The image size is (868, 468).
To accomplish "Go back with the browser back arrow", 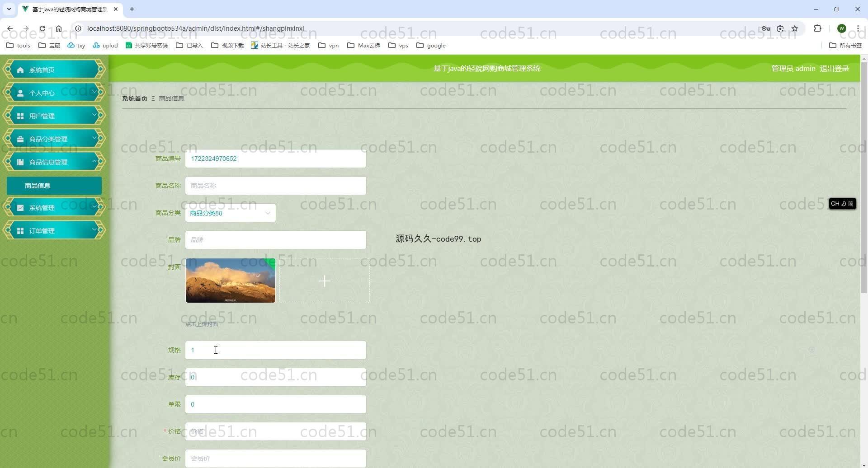I will (x=10, y=28).
